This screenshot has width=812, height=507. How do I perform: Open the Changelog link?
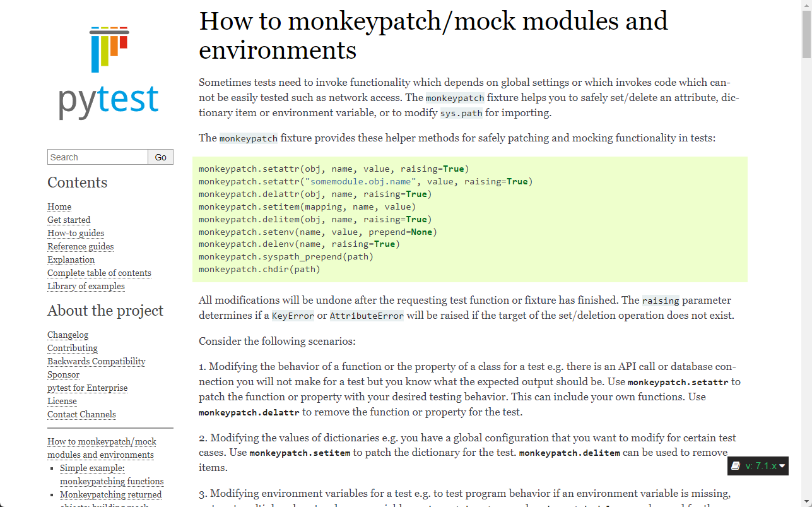[x=68, y=335]
